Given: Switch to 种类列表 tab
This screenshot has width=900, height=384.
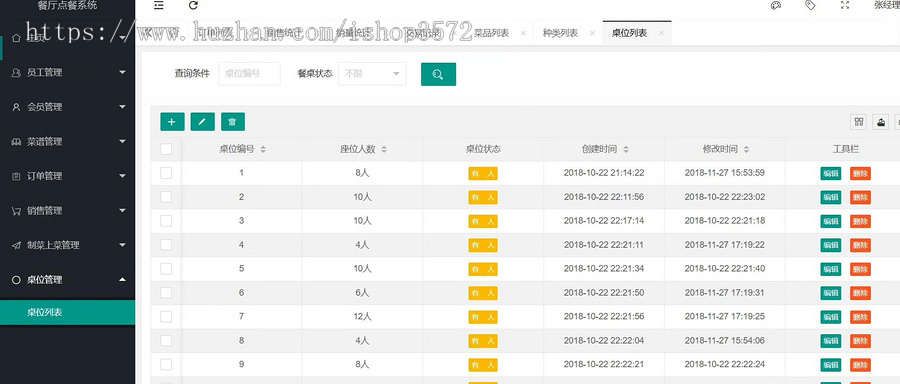Looking at the screenshot, I should [x=560, y=33].
